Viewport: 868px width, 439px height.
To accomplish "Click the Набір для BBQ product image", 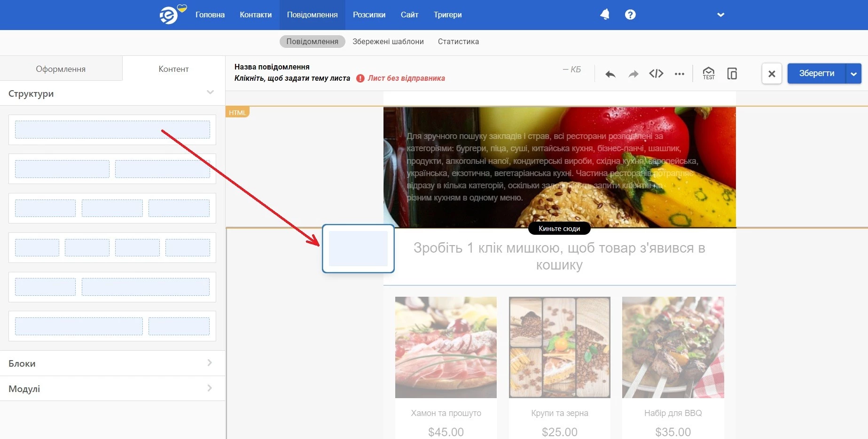I will click(x=673, y=347).
